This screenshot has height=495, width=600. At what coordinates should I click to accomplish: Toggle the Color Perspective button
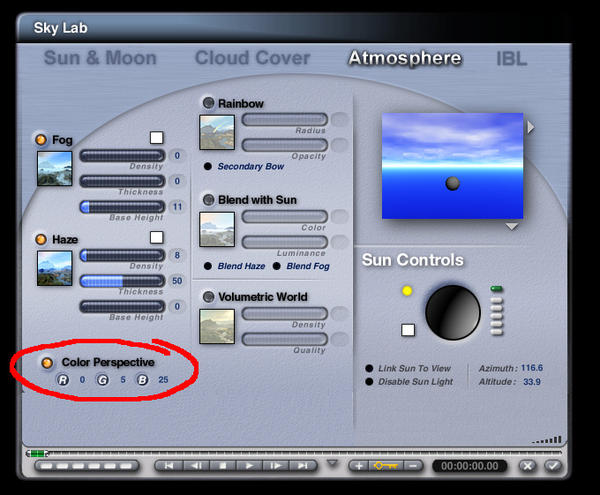pyautogui.click(x=47, y=362)
